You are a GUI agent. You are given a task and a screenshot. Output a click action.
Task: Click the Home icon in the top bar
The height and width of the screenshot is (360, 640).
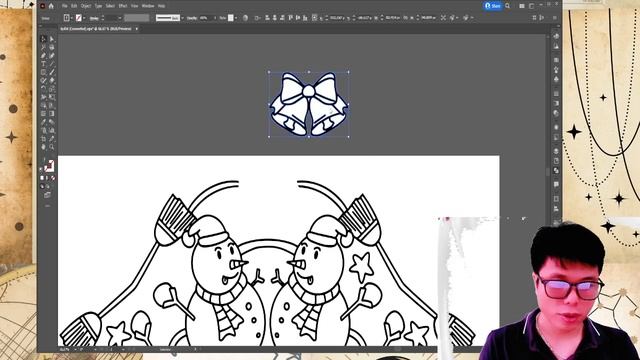point(51,6)
